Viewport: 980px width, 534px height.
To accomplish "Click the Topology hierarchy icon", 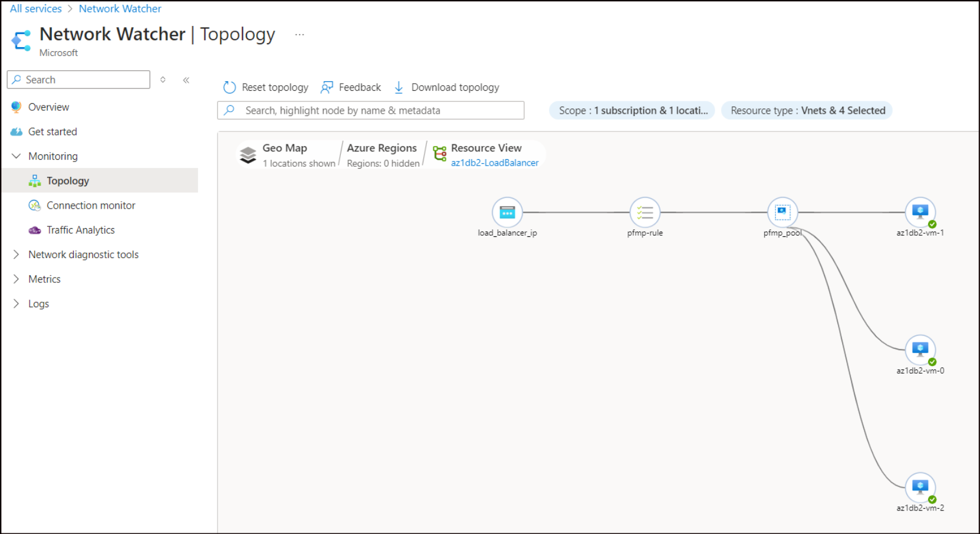I will (x=35, y=180).
